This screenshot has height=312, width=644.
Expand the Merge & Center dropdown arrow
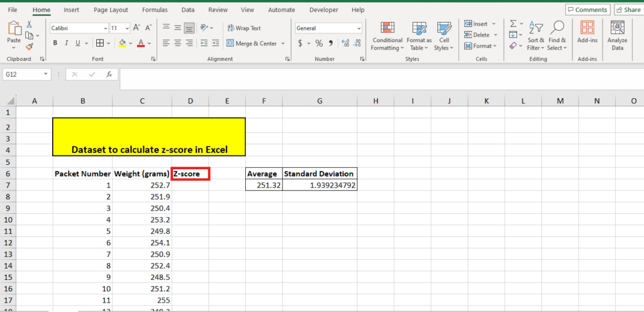click(283, 43)
